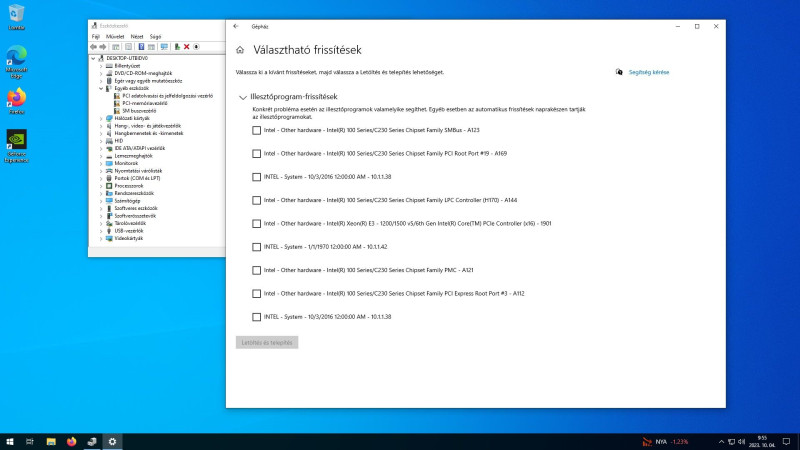
Task: Click the Segítség kérése link
Action: pyautogui.click(x=648, y=72)
